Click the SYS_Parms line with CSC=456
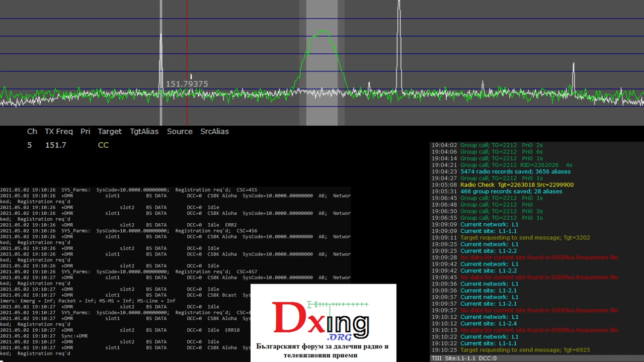This screenshot has width=644, height=362. click(129, 231)
